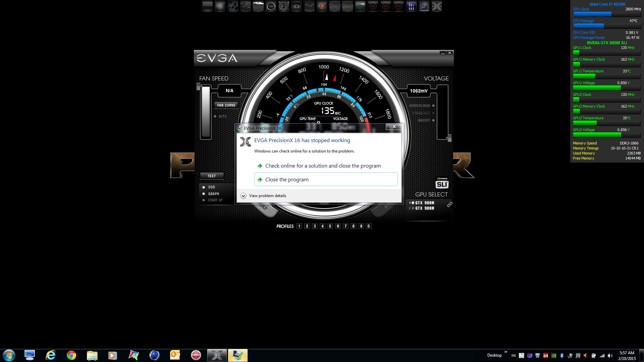This screenshot has width=644, height=362.
Task: Open the orange circular icon in top dock
Action: pos(322,6)
